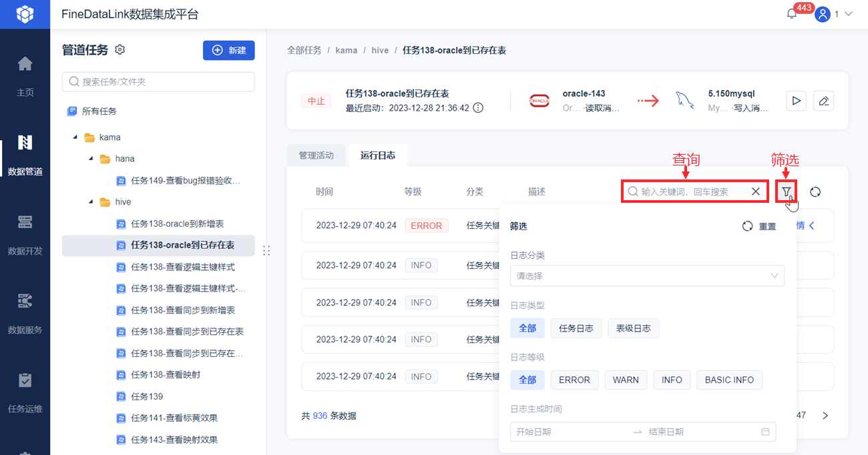Collapse the kama folder

click(x=75, y=137)
